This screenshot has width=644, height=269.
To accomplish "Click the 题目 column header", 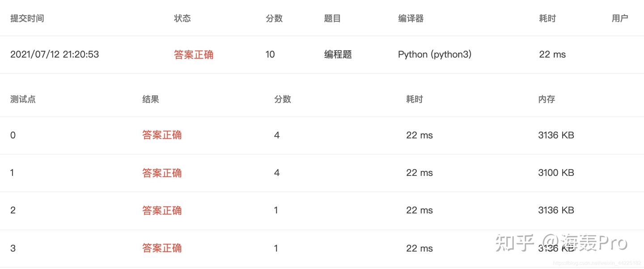I will 332,18.
